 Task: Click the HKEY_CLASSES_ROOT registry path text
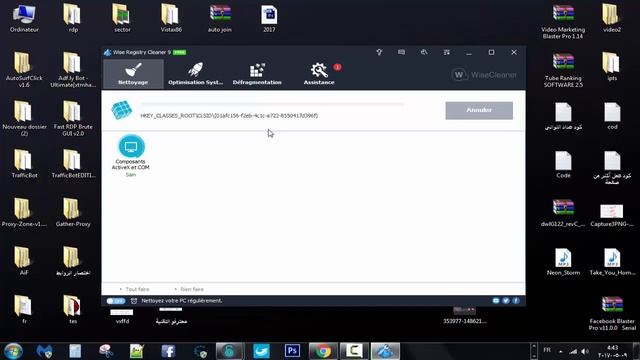coord(229,116)
